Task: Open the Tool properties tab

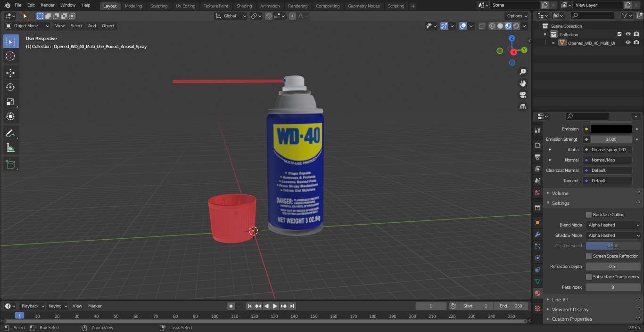Action: pyautogui.click(x=537, y=130)
